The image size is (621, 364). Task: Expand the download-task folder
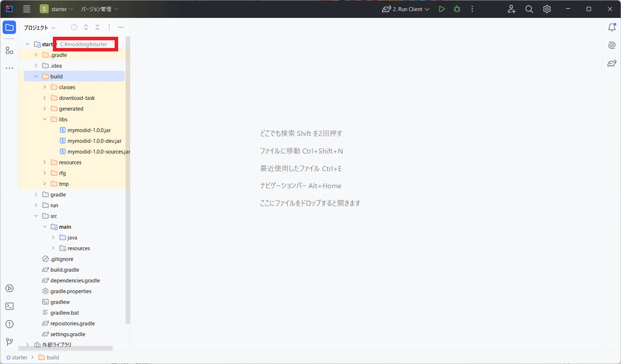45,98
